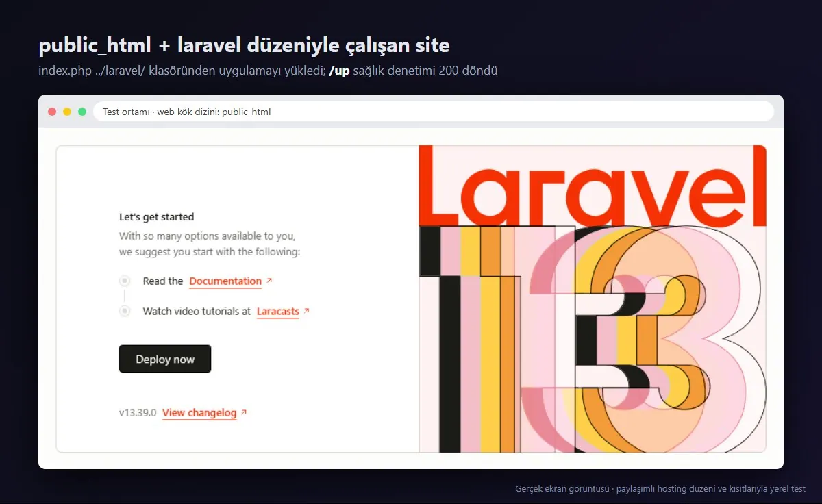This screenshot has height=504, width=822.
Task: Open the Documentation link
Action: [225, 281]
